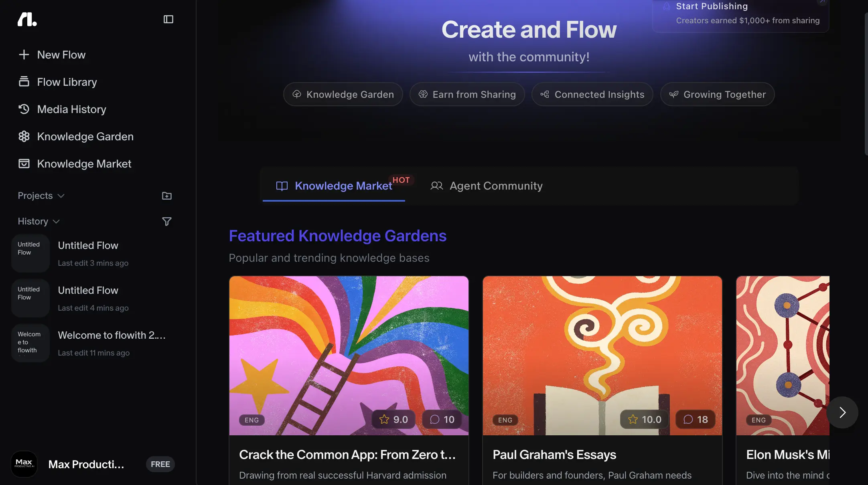868x485 pixels.
Task: Click the Knowledge Garden flower icon in sidebar
Action: [24, 136]
